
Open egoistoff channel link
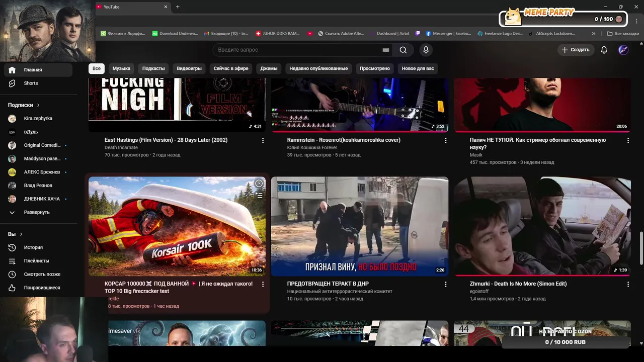click(x=479, y=292)
